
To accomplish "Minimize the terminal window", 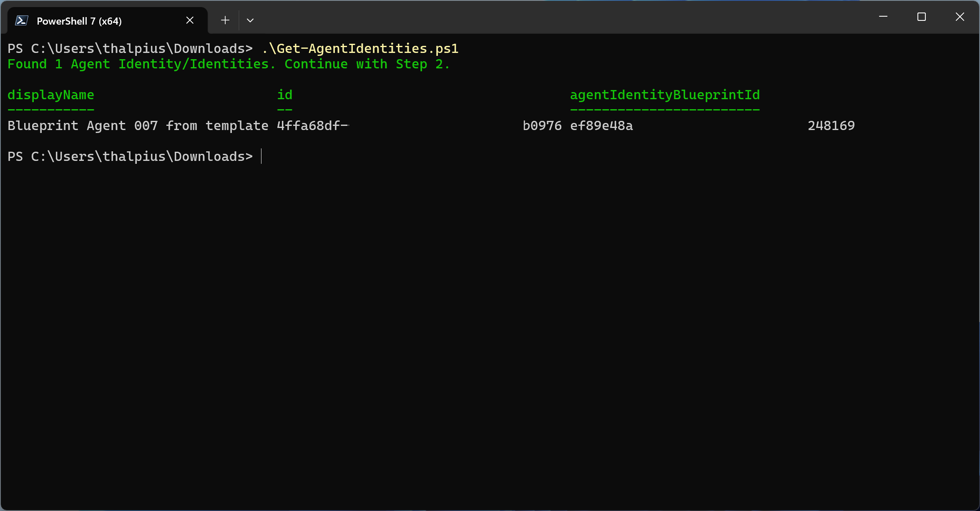I will (x=883, y=17).
